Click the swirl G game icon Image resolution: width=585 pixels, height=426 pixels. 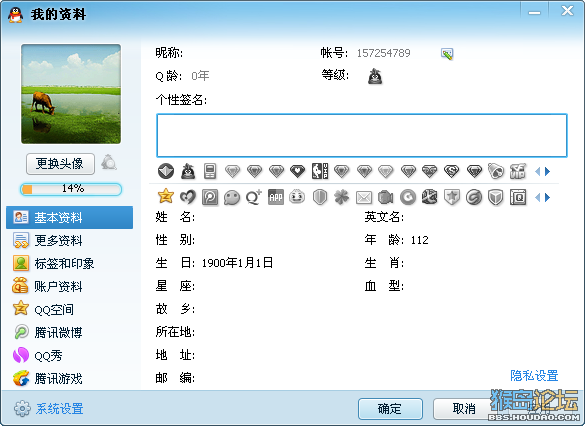point(474,197)
